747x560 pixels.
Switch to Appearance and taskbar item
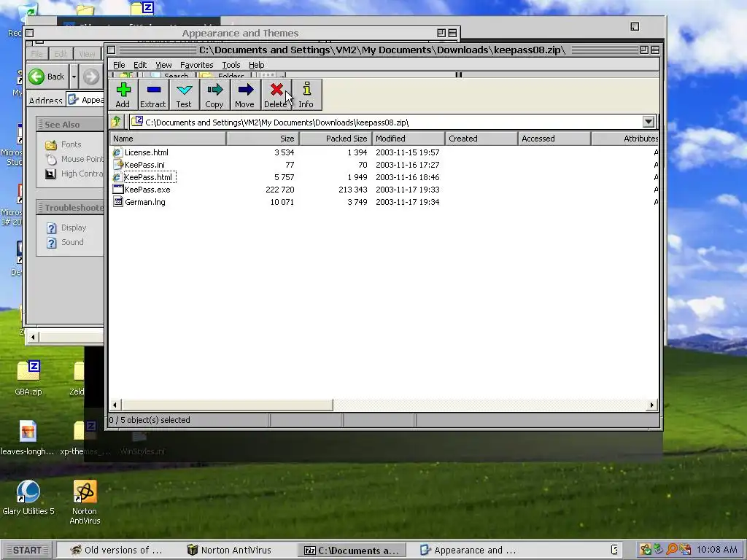click(468, 550)
